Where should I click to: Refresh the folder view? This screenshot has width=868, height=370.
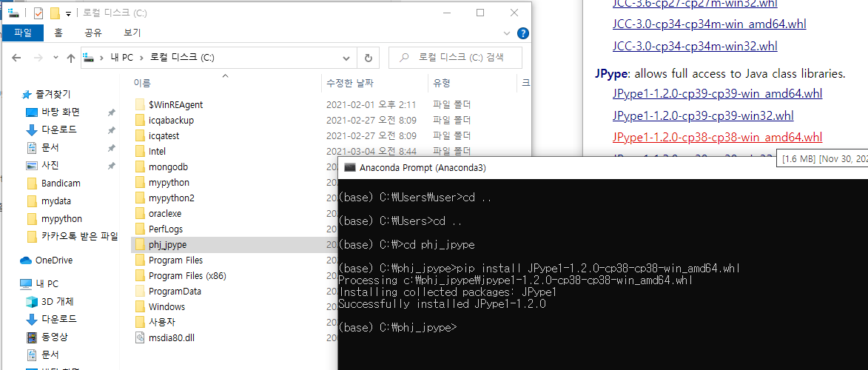click(368, 58)
